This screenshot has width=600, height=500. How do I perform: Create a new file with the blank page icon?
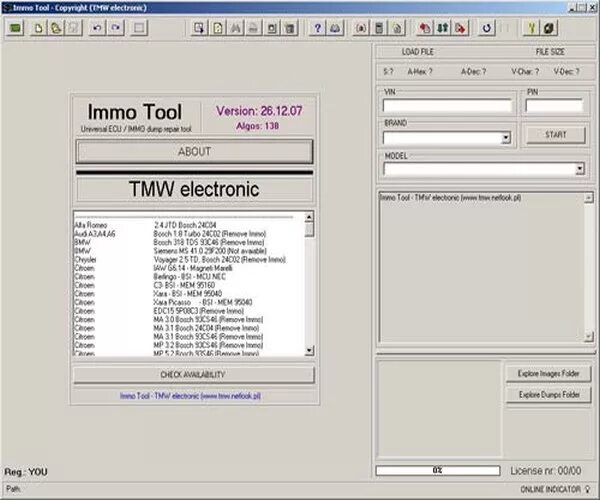[x=38, y=28]
